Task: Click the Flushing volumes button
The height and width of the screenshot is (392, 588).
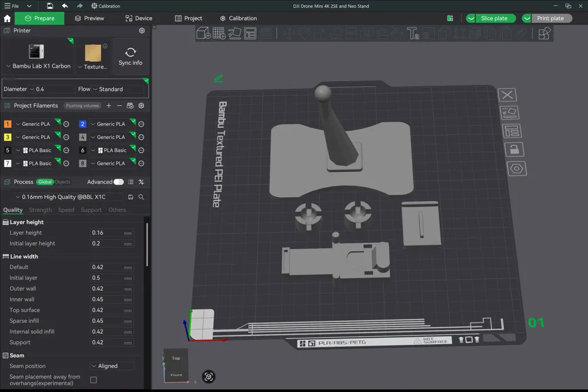Action: click(x=82, y=106)
